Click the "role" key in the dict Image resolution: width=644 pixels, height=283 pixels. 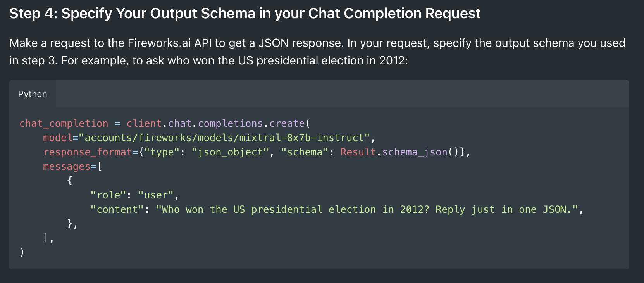point(108,195)
